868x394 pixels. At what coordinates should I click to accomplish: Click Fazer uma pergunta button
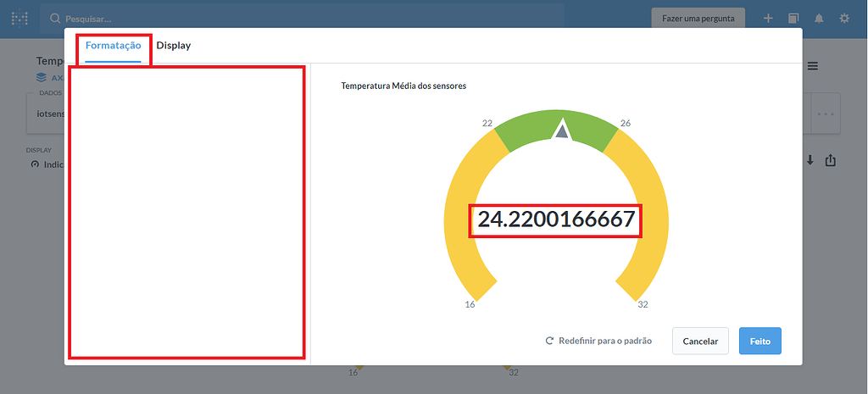(x=698, y=18)
